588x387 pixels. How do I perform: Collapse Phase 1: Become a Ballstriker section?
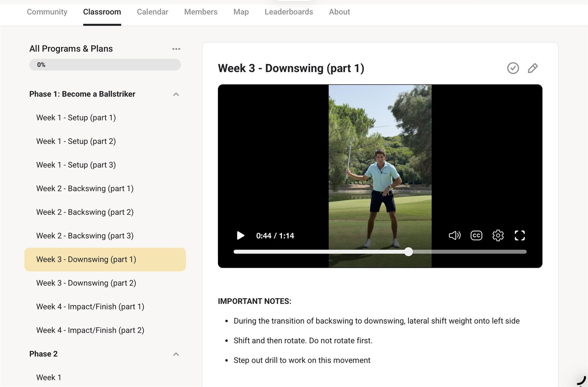[x=176, y=94]
